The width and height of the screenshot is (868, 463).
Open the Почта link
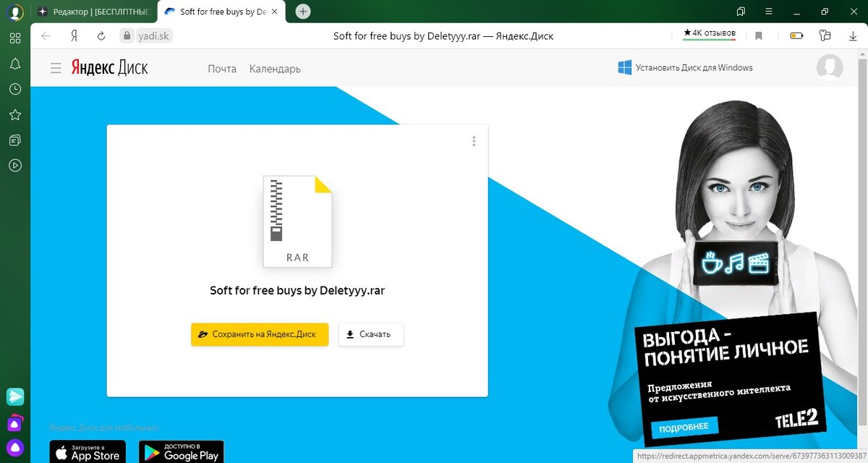[x=222, y=69]
